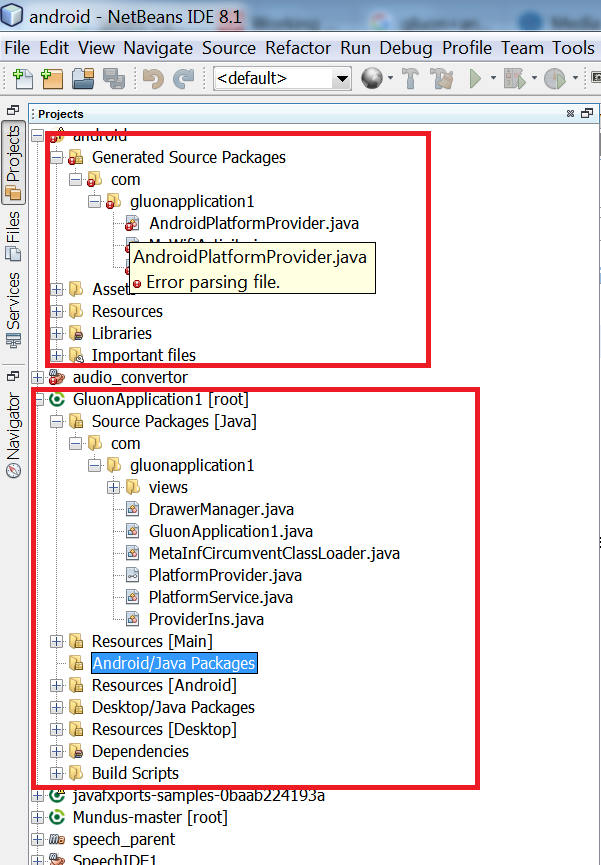Viewport: 601px width, 865px height.
Task: Expand Resources [Main] node
Action: [56, 642]
